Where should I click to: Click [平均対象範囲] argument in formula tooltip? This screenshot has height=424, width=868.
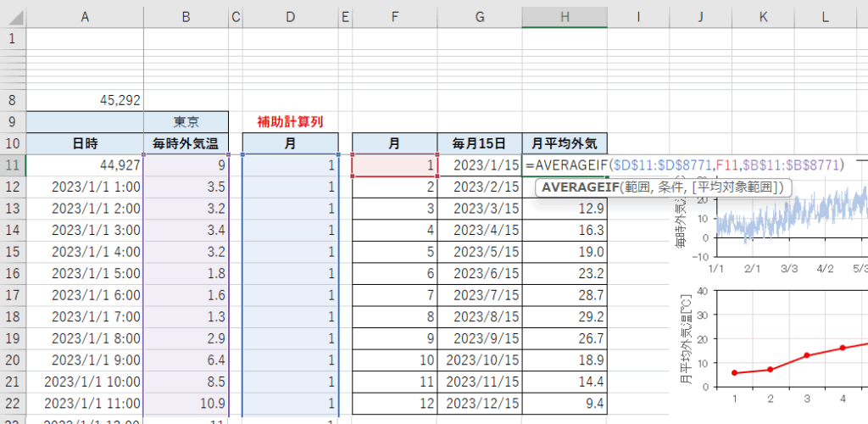pyautogui.click(x=732, y=187)
